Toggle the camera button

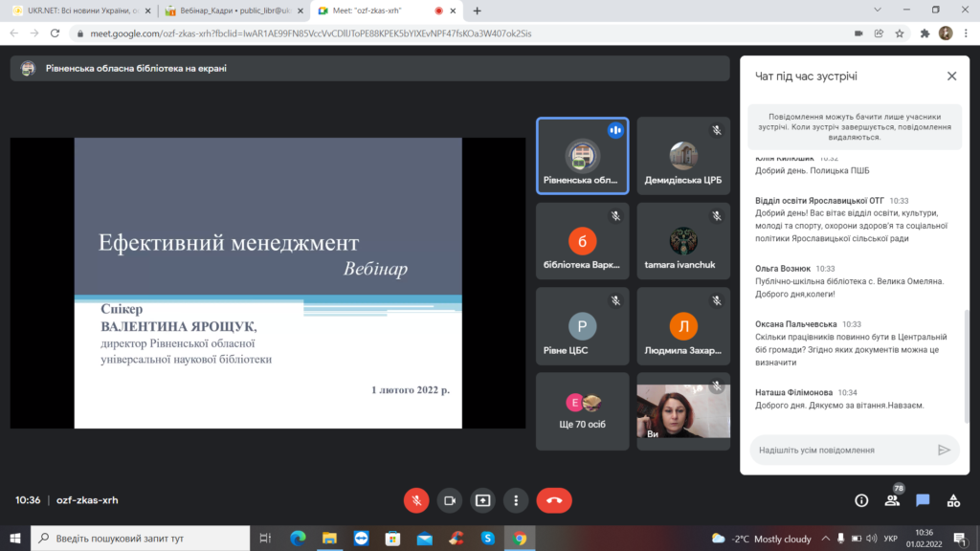click(x=450, y=499)
